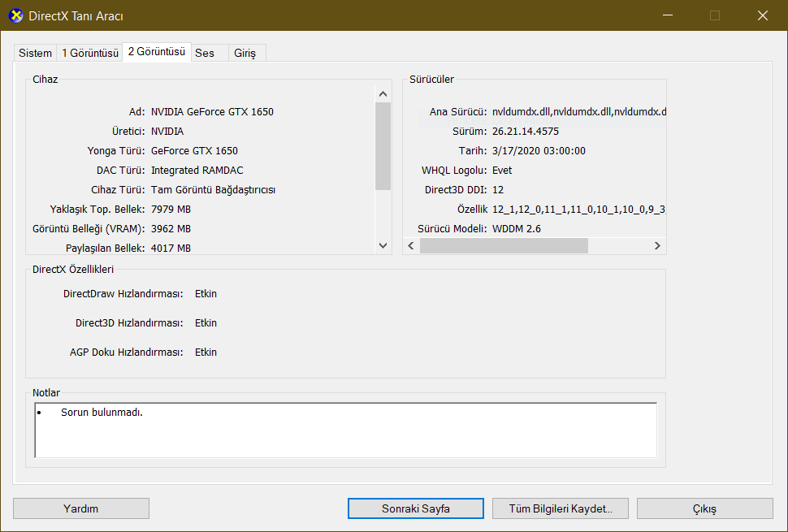This screenshot has height=532, width=788.
Task: Switch to the Sistem tab
Action: [35, 53]
